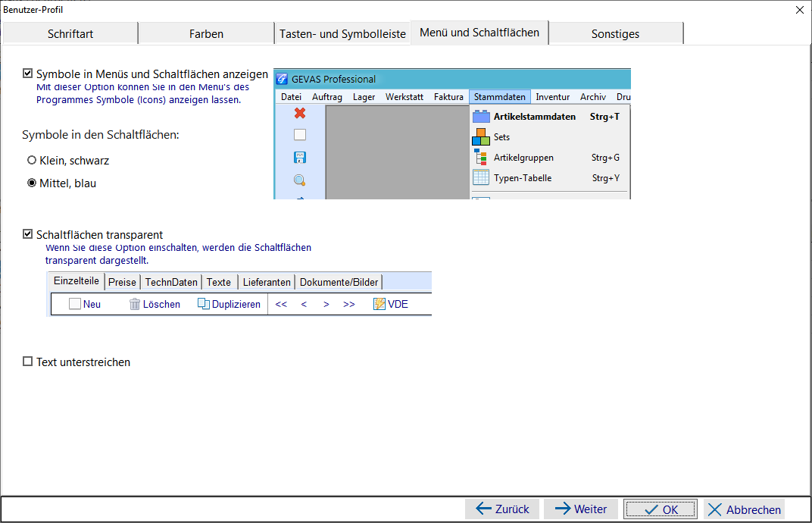
Task: Enable Text unterstreichen checkbox
Action: 28,362
